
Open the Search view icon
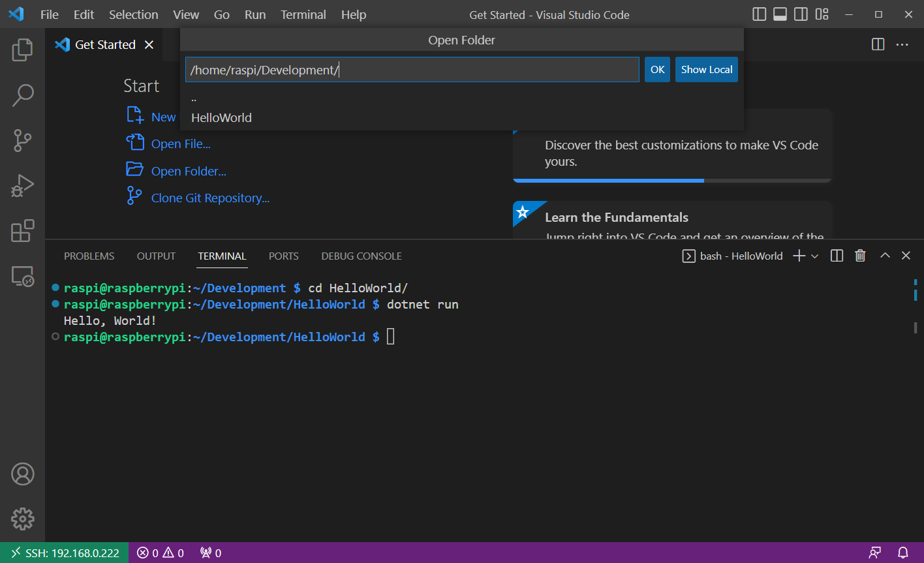[x=22, y=95]
